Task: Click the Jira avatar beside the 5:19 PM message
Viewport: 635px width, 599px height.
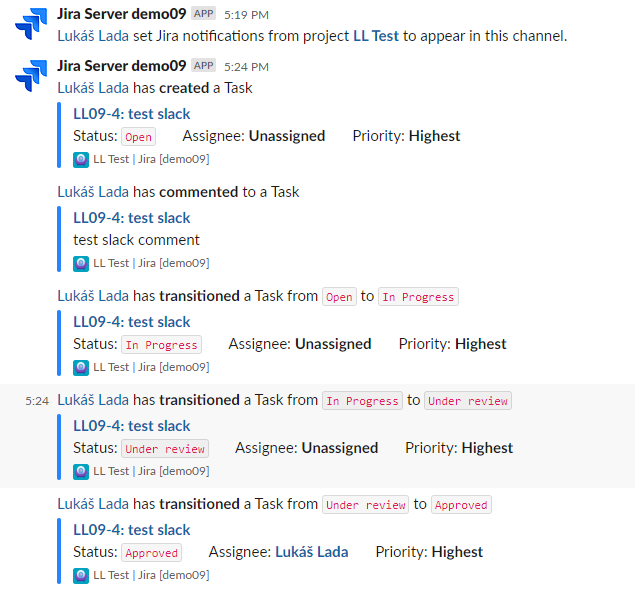Action: 31,24
